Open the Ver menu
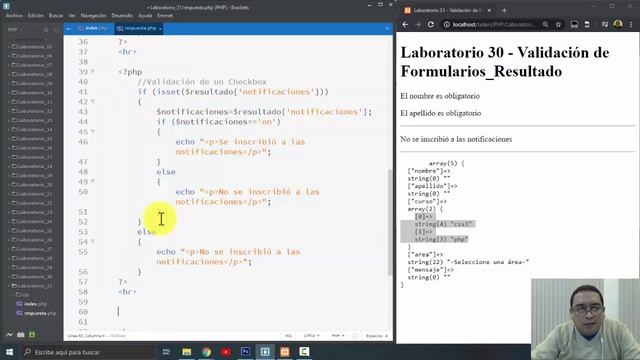This screenshot has height=360, width=640. 72,16
